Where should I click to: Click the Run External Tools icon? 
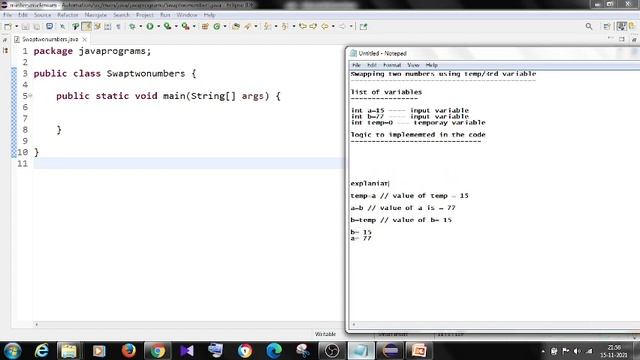coord(185,27)
